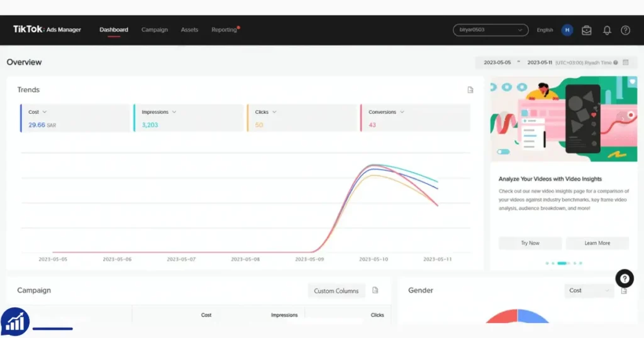Click the Trends panel title
Screen dimensions: 644x338
28,90
